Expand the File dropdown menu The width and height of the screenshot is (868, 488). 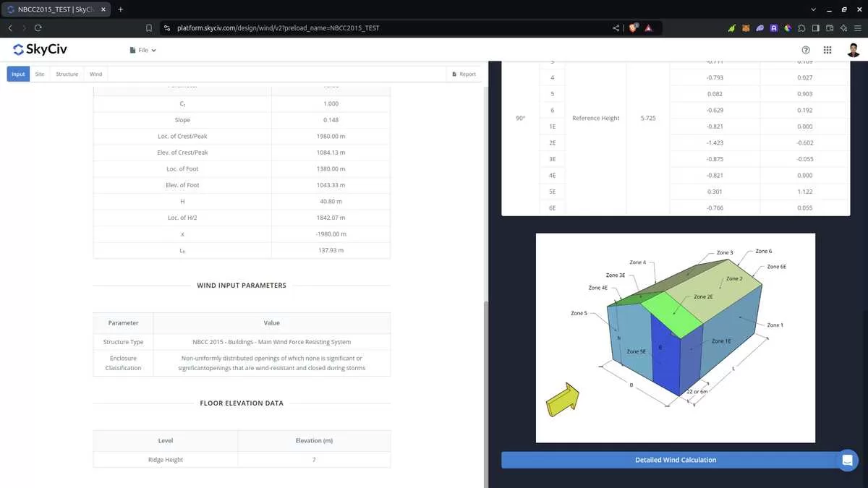[x=142, y=50]
